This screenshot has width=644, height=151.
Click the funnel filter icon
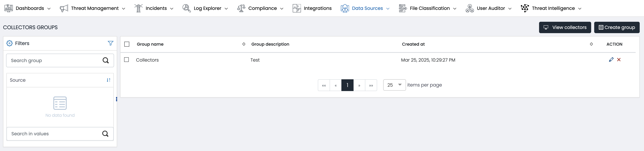(x=110, y=43)
